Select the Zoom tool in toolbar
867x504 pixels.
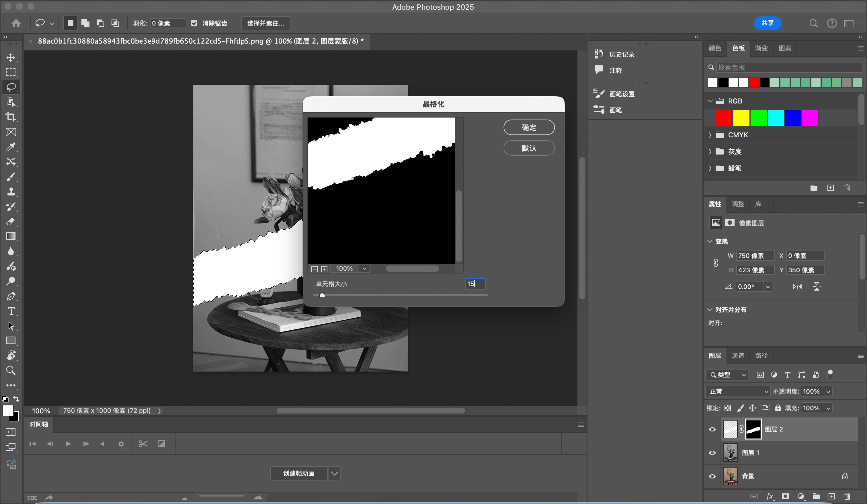coord(11,370)
